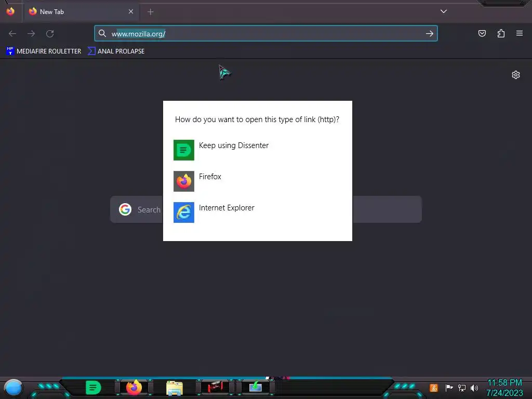This screenshot has width=532, height=399.
Task: Open network tray icon
Action: pos(462,388)
